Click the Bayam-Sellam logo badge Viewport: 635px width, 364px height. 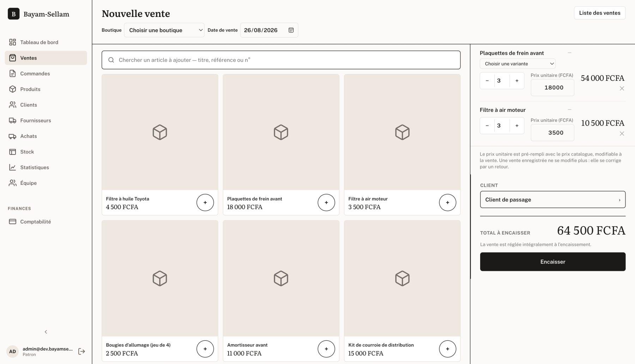click(x=14, y=14)
